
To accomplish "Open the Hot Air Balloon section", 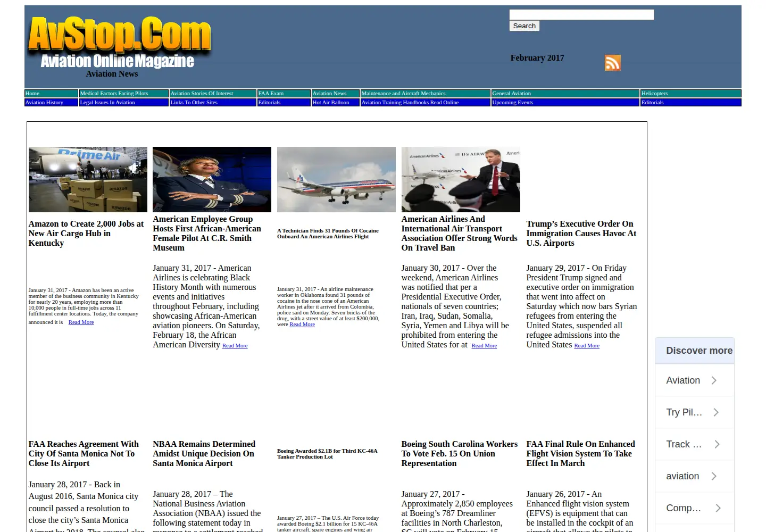I will pos(331,103).
